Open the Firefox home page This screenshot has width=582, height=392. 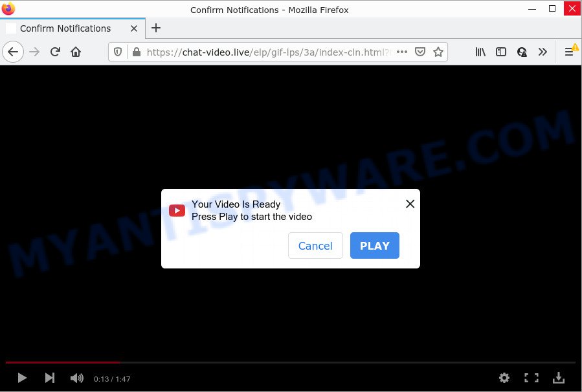(x=76, y=52)
